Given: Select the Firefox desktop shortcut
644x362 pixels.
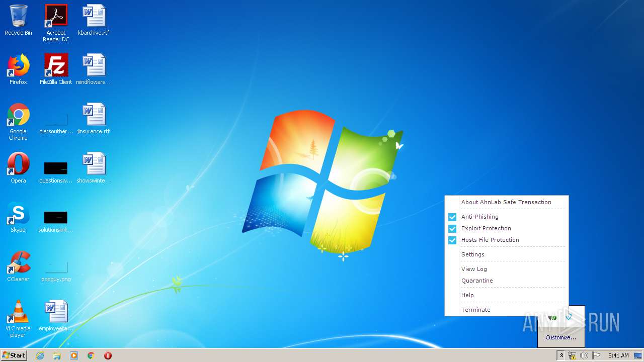Looking at the screenshot, I should (x=18, y=69).
